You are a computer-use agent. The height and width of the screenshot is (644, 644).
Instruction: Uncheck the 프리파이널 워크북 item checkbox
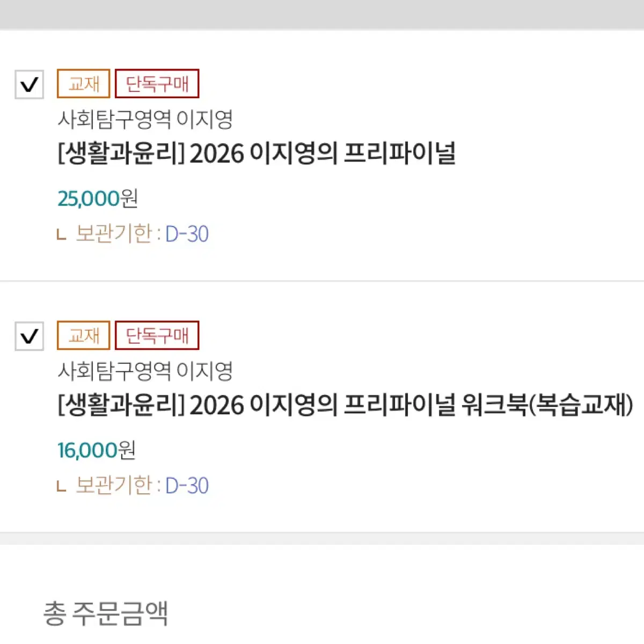coord(29,336)
